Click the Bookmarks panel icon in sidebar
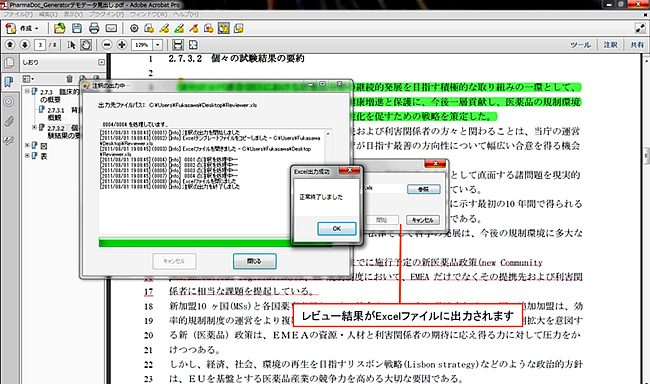Screen dimensions: 650x384 pyautogui.click(x=9, y=82)
